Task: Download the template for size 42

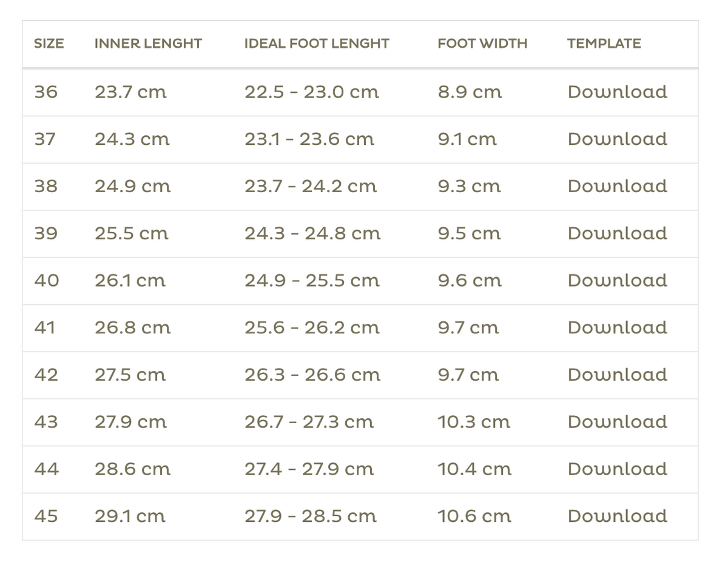Action: pyautogui.click(x=617, y=375)
